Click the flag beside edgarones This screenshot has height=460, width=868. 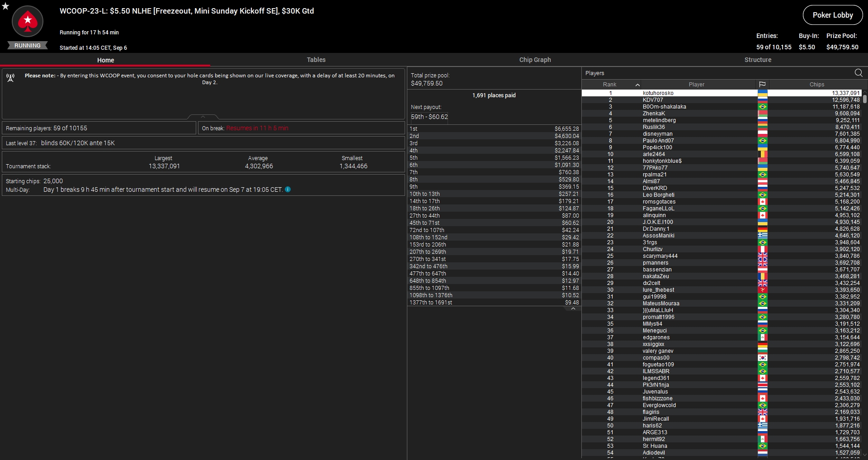(x=763, y=337)
